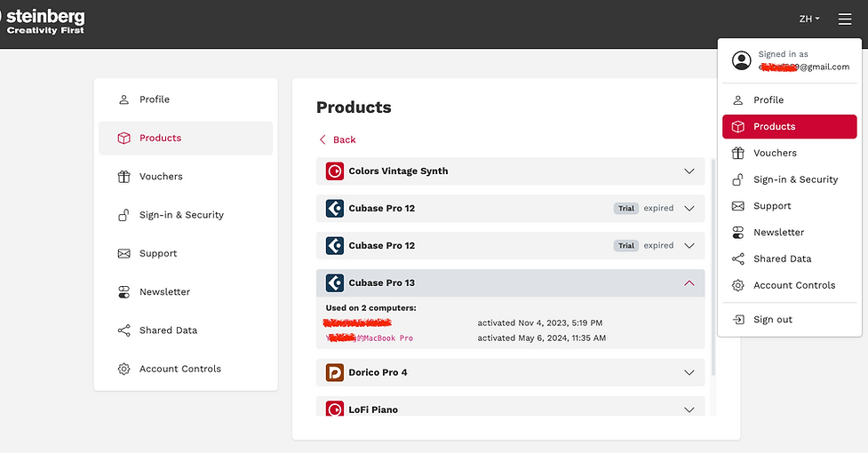This screenshot has height=453, width=868.
Task: Choose Vouchers in the account dropdown menu
Action: point(790,153)
